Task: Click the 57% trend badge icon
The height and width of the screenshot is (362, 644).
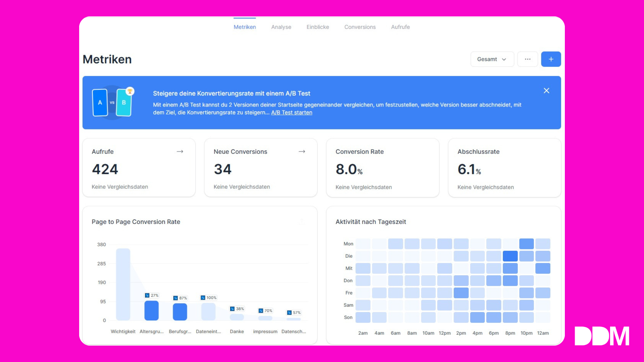Action: coord(289,312)
